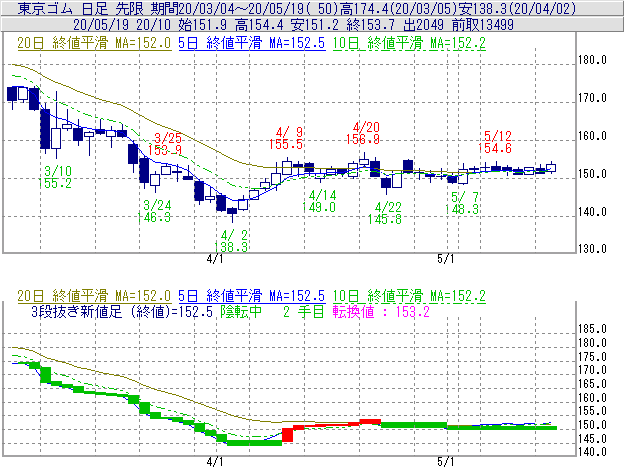The width and height of the screenshot is (624, 474).
Task: Click the 5/1 date marker under lower chart
Action: pyautogui.click(x=445, y=462)
